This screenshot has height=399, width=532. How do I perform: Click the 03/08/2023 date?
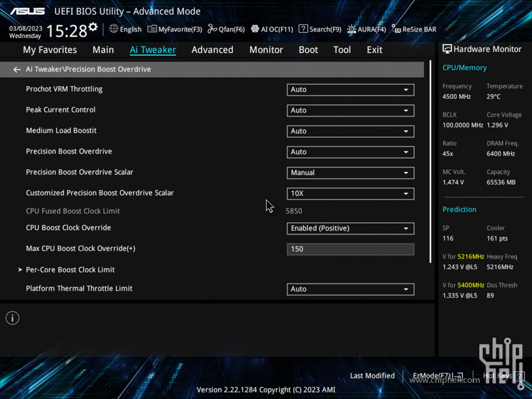[26, 28]
